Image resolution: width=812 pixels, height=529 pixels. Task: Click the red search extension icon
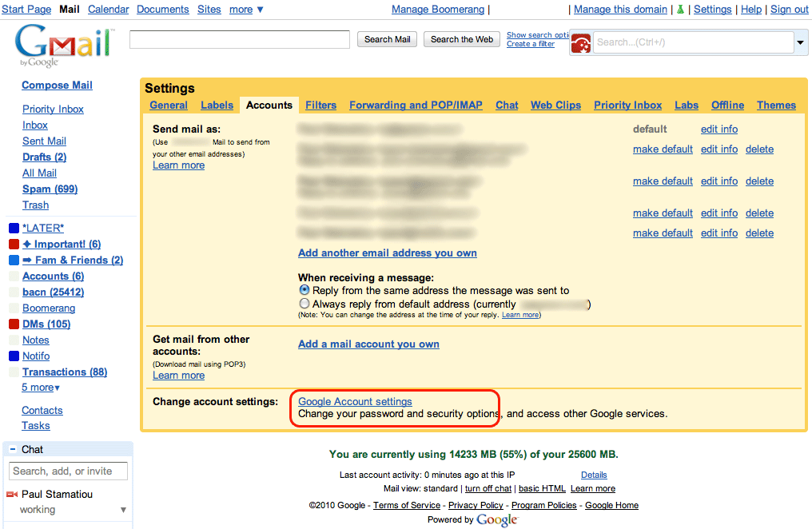tap(581, 43)
